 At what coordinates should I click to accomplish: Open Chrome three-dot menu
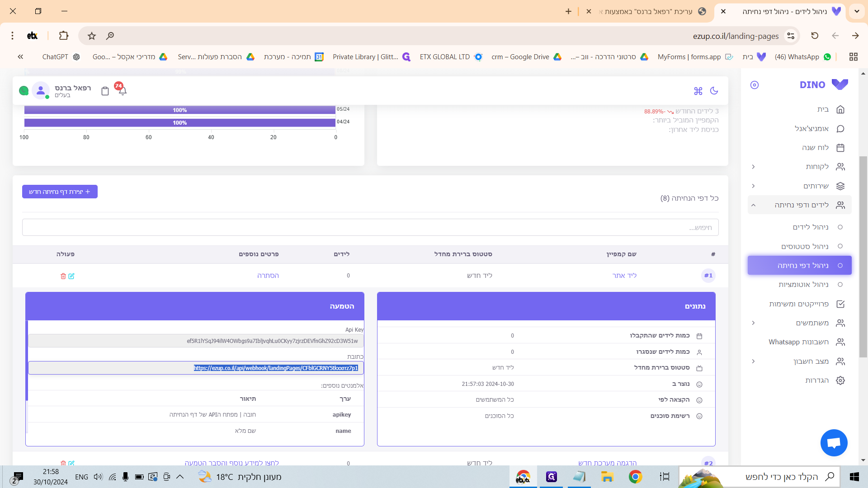click(x=12, y=35)
